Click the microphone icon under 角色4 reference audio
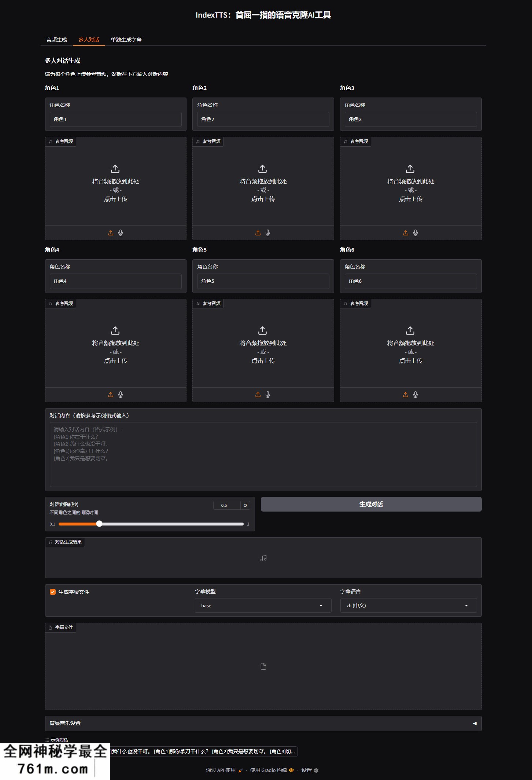 (x=121, y=395)
